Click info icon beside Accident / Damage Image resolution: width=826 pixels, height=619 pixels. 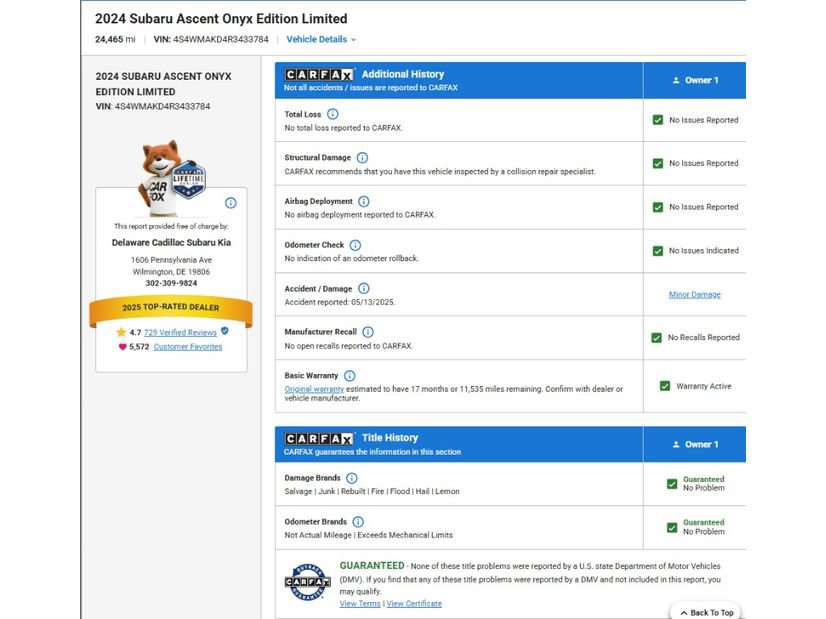click(363, 289)
